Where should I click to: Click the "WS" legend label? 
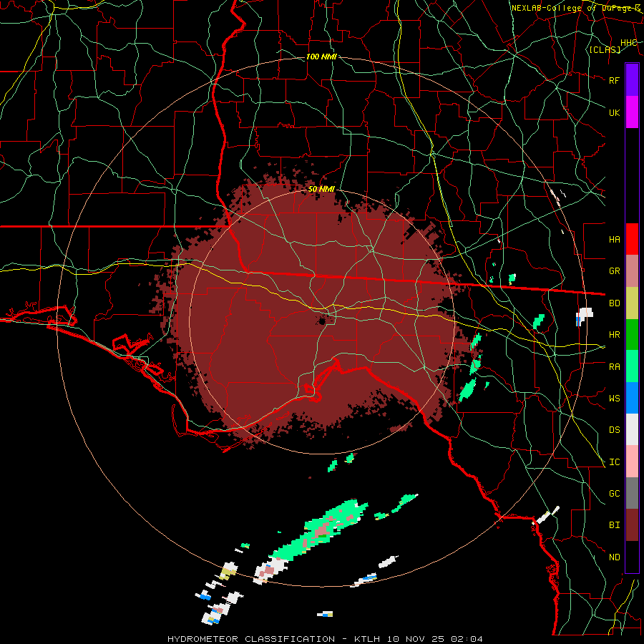(x=614, y=398)
